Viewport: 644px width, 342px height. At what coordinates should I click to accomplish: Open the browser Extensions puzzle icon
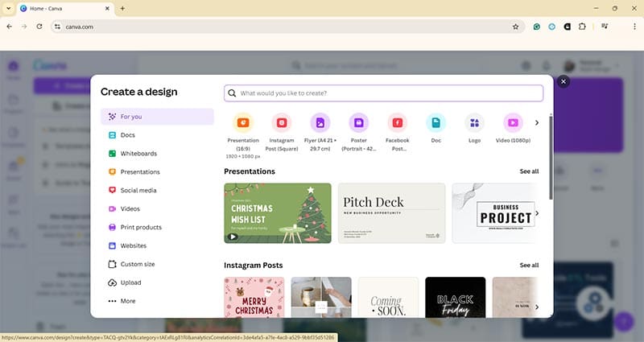pos(582,27)
